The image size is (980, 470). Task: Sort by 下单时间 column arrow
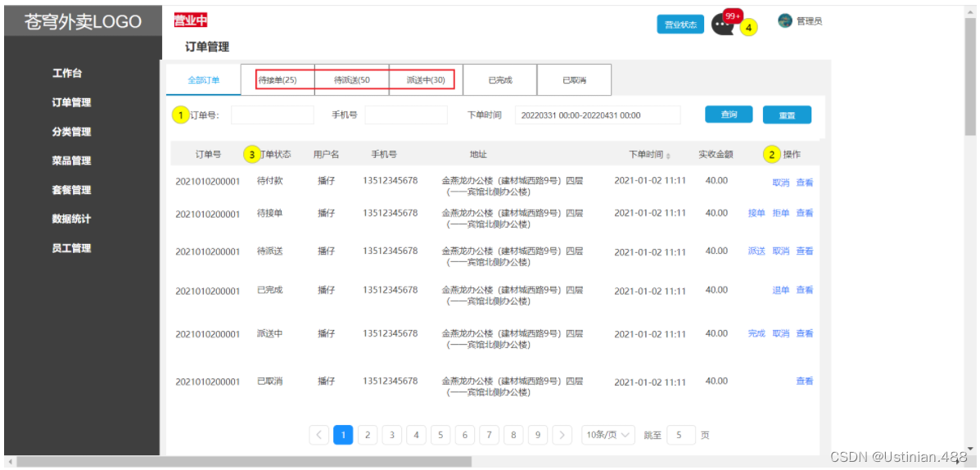(x=667, y=155)
